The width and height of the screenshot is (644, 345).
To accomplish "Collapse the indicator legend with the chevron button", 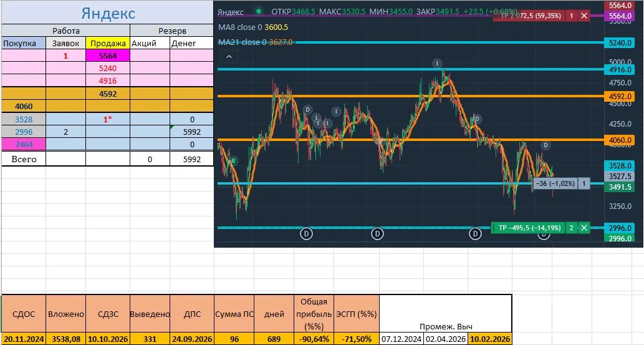I will pos(229,57).
